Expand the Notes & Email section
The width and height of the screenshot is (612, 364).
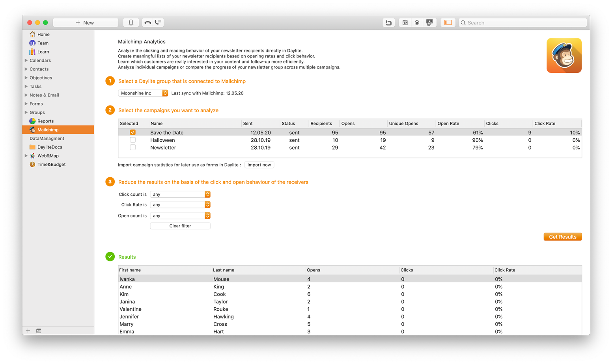(x=26, y=95)
